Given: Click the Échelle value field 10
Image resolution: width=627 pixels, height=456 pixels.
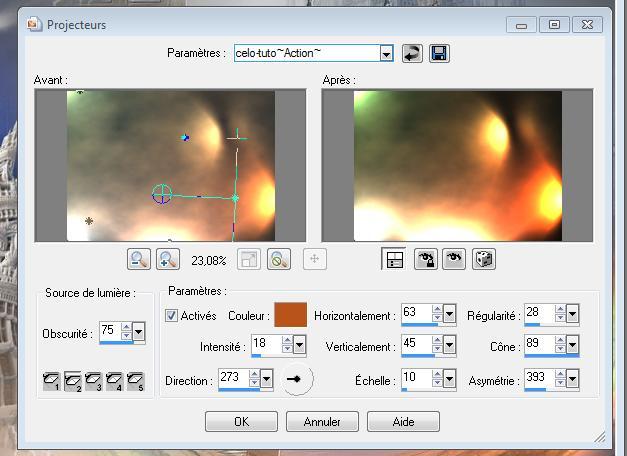Looking at the screenshot, I should tap(417, 377).
